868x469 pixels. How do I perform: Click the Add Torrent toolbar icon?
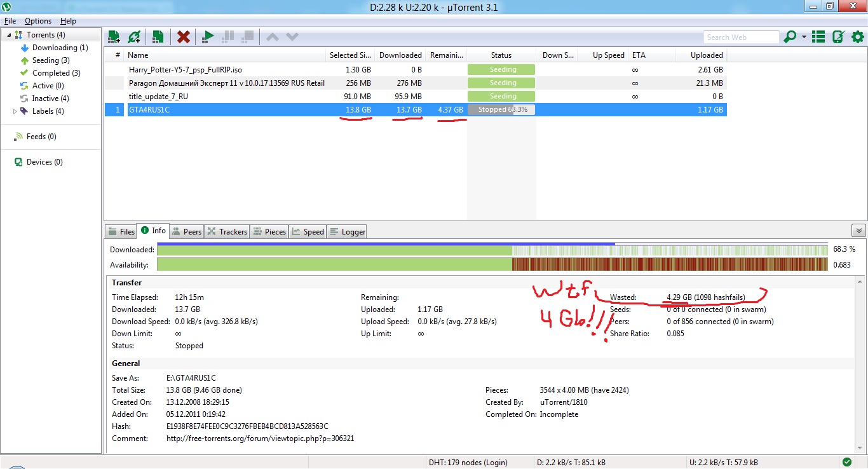(x=114, y=37)
